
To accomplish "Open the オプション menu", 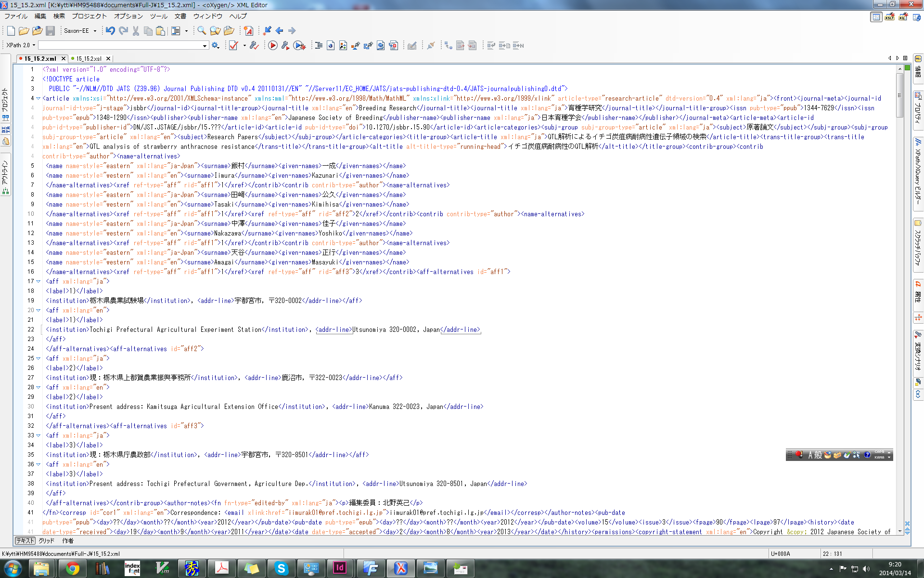I will [128, 16].
